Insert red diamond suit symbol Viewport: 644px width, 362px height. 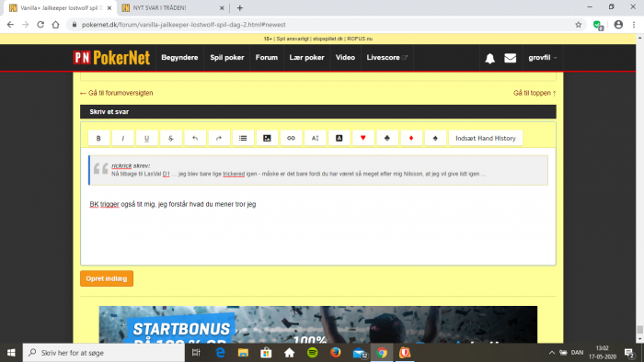coord(411,138)
